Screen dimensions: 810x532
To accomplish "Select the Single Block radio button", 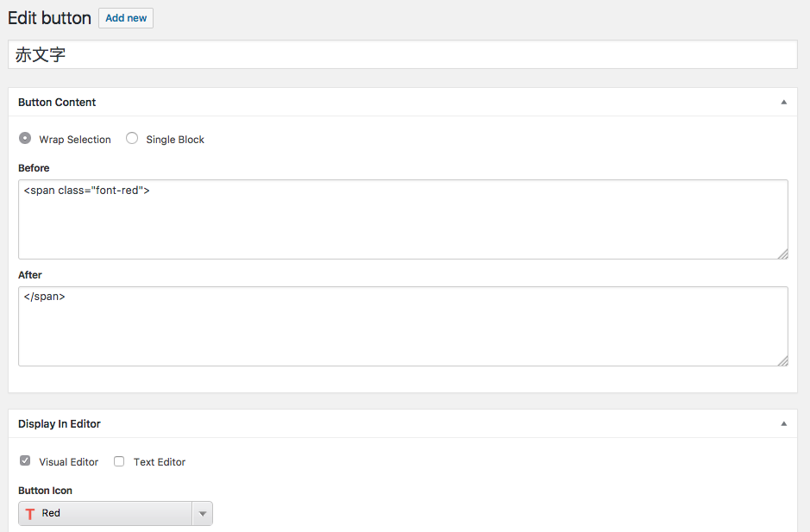I will point(132,139).
